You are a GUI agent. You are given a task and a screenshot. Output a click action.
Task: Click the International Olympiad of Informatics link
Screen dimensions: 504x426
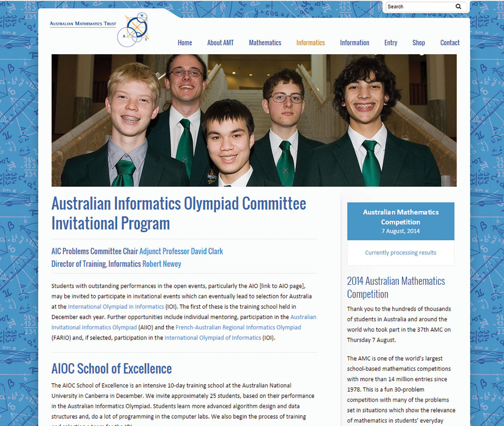(x=213, y=338)
